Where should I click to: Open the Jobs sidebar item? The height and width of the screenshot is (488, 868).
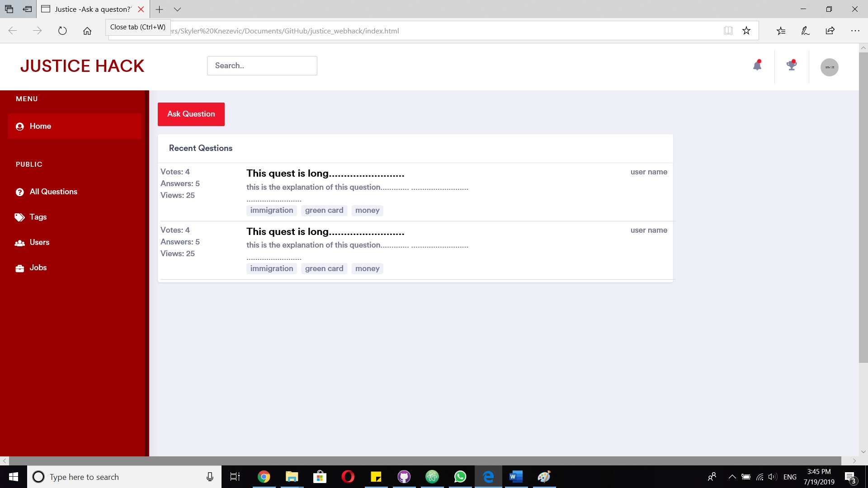point(38,267)
